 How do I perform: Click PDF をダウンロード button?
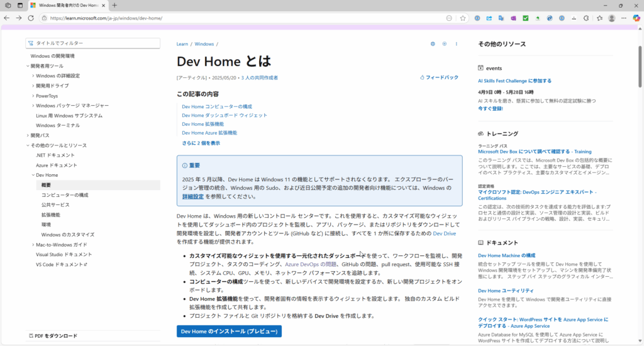[53, 336]
